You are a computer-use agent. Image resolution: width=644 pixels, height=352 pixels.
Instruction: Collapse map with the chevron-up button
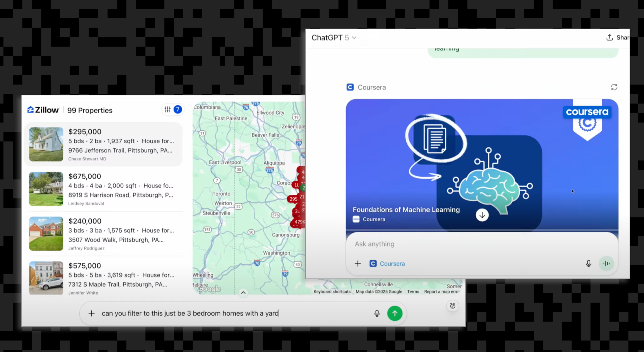(x=243, y=293)
